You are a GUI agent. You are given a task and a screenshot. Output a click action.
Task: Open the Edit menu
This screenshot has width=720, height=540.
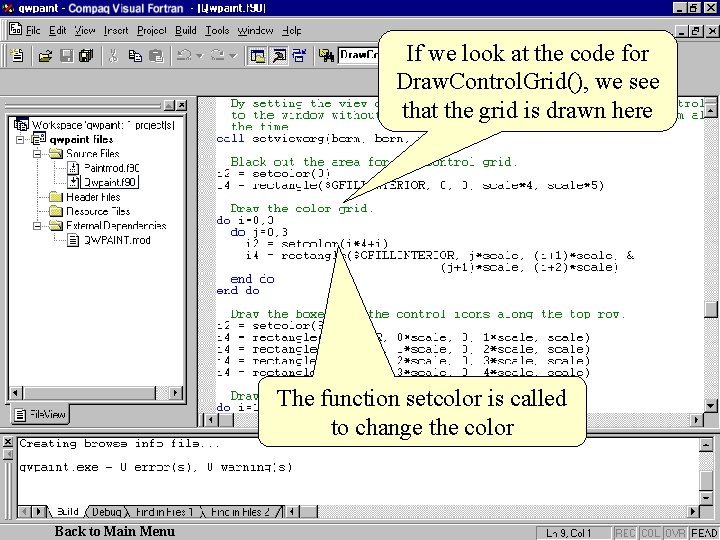click(58, 31)
